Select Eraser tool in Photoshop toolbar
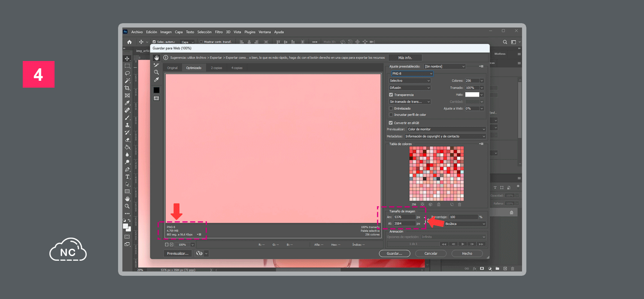 coord(127,140)
